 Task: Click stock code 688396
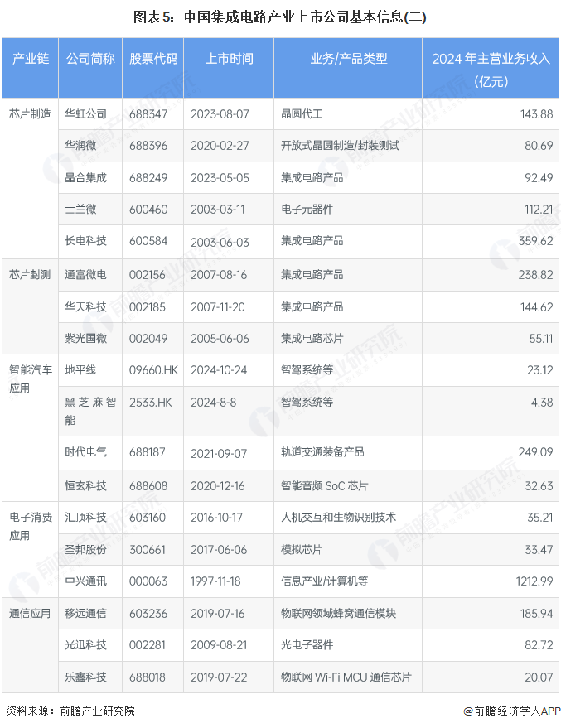pos(148,146)
